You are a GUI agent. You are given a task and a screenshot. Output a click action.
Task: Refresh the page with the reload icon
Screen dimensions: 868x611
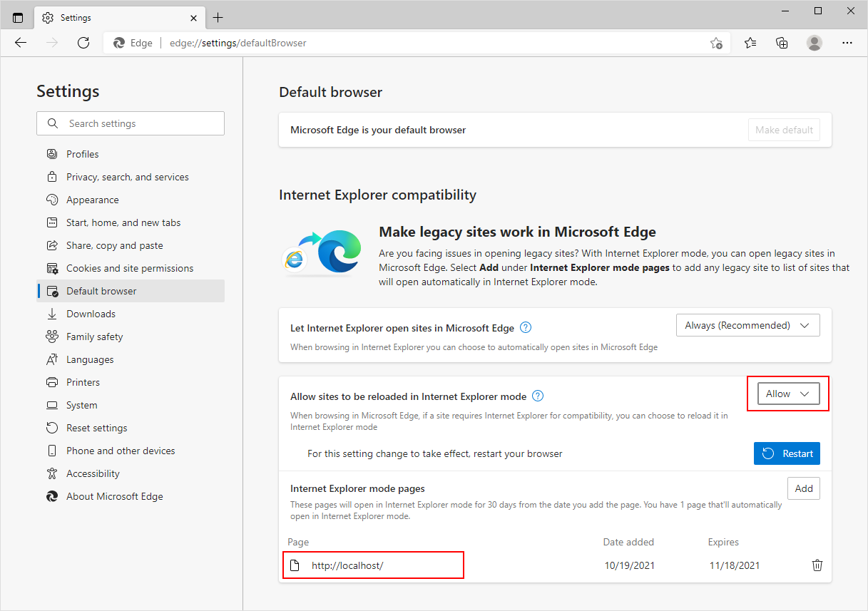(x=83, y=43)
